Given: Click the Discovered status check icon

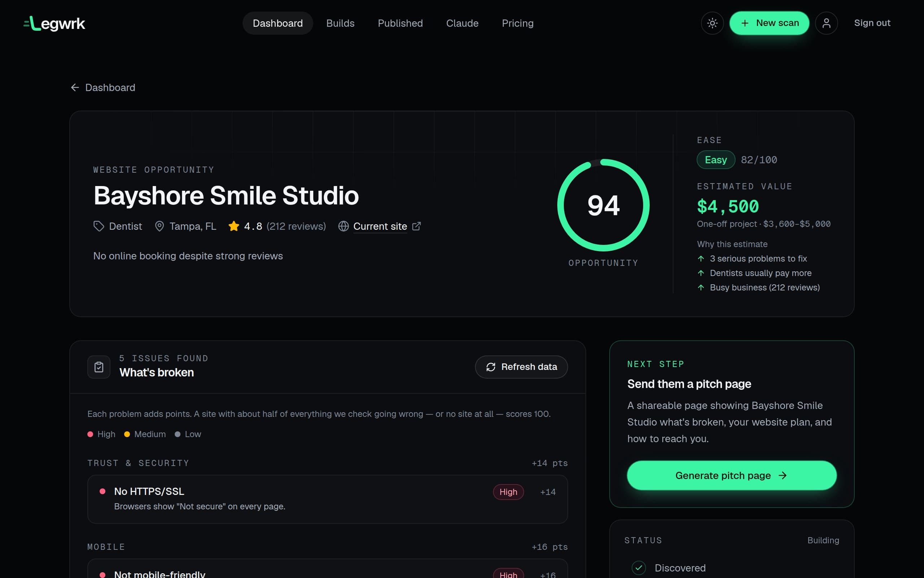Looking at the screenshot, I should 638,568.
